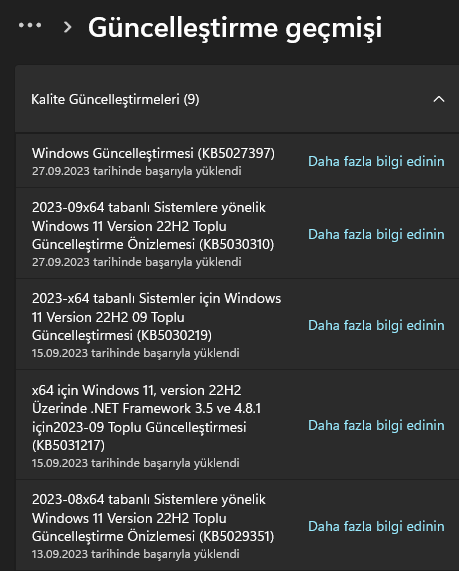Screen dimensions: 459x571
Task: Click 15.09.2023 install status under KB5031217
Action: (x=136, y=463)
